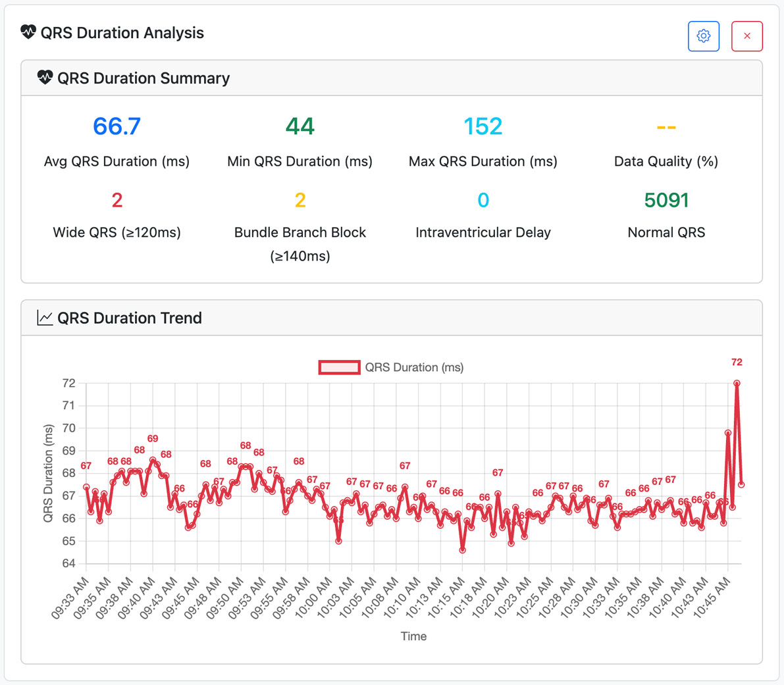
Task: Click the last data point on the trend line
Action: [x=741, y=485]
